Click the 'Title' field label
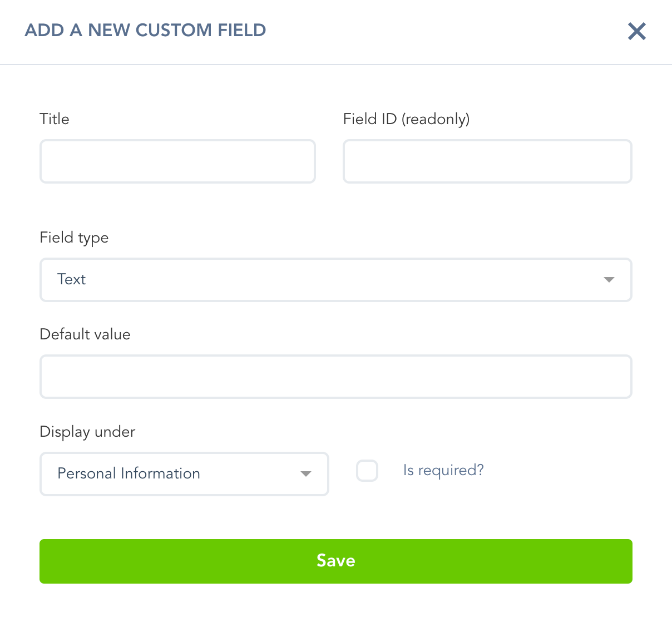This screenshot has width=672, height=622. pos(55,119)
